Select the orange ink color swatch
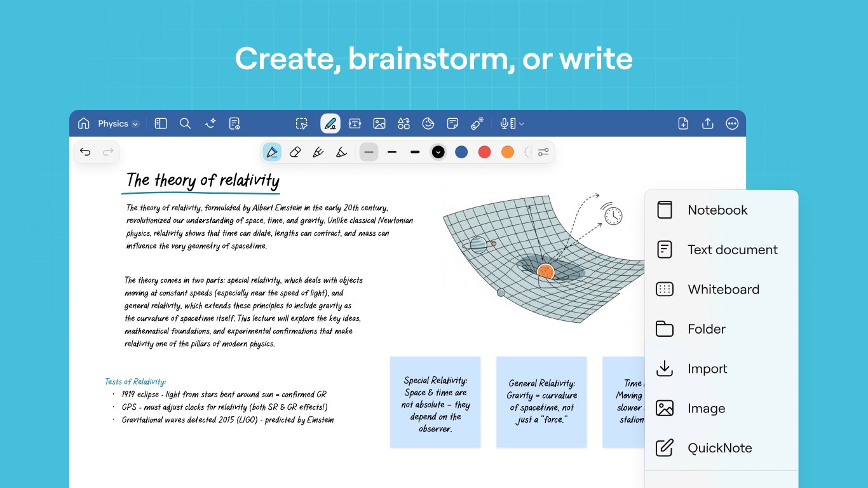Viewport: 868px width, 488px height. click(x=507, y=152)
